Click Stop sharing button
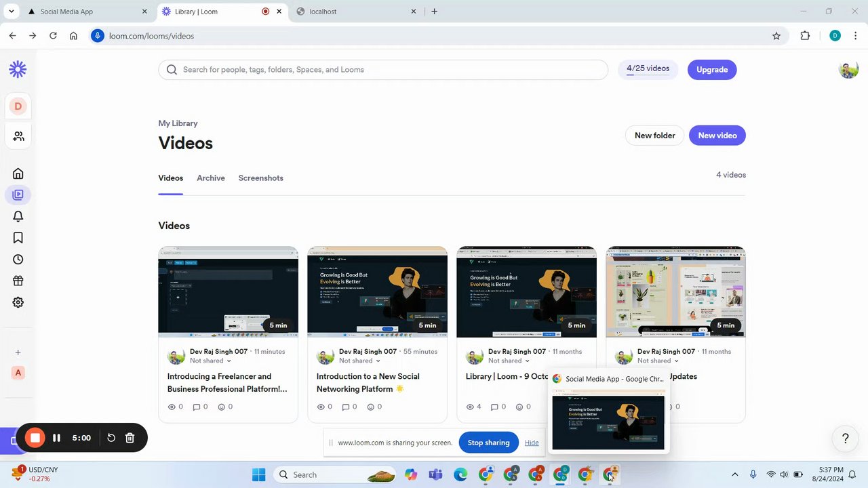This screenshot has width=868, height=488. point(488,443)
